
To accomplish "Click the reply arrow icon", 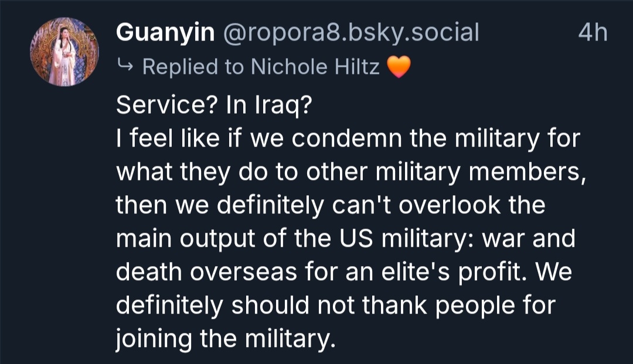I will (124, 67).
